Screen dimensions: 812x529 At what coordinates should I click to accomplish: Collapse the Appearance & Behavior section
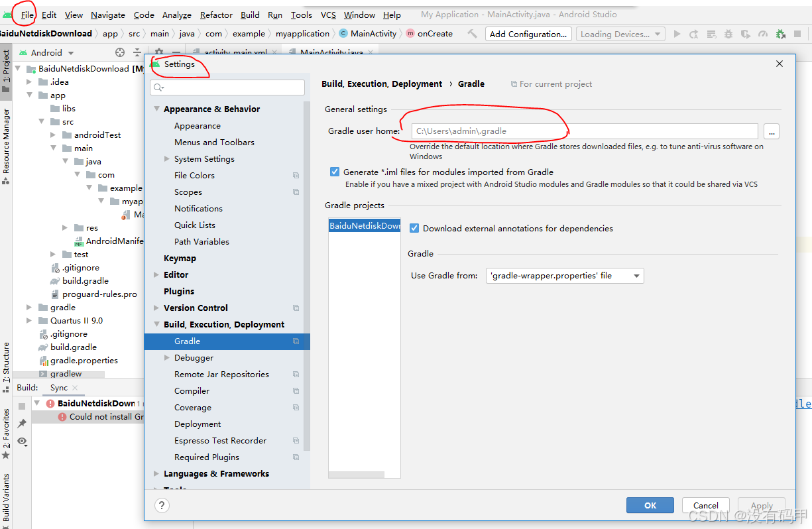(x=157, y=109)
